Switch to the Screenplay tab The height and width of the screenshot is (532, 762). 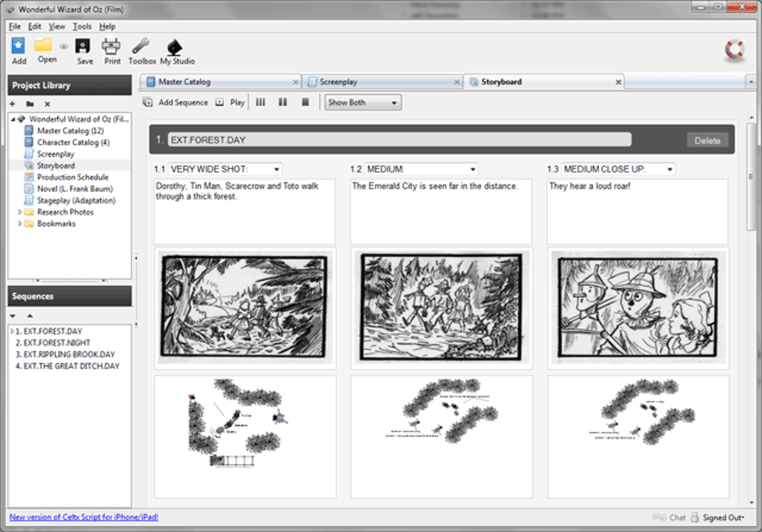pos(382,82)
